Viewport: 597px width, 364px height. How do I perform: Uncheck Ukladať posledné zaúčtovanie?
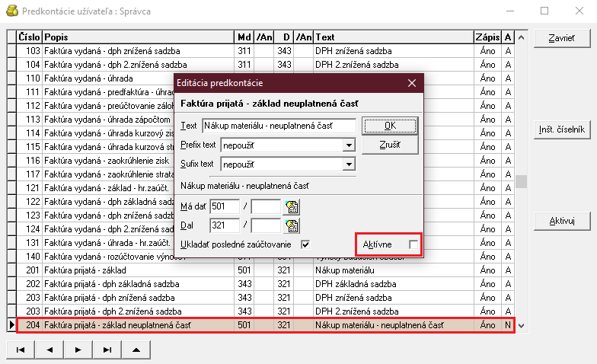[305, 244]
